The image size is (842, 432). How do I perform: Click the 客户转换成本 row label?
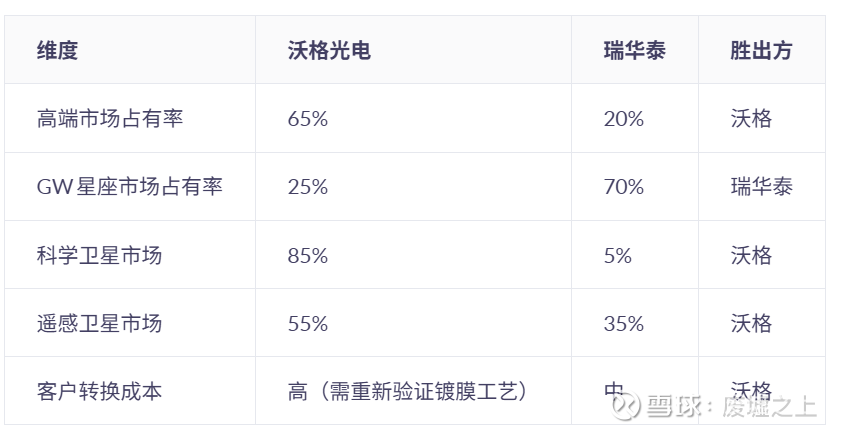pyautogui.click(x=98, y=391)
